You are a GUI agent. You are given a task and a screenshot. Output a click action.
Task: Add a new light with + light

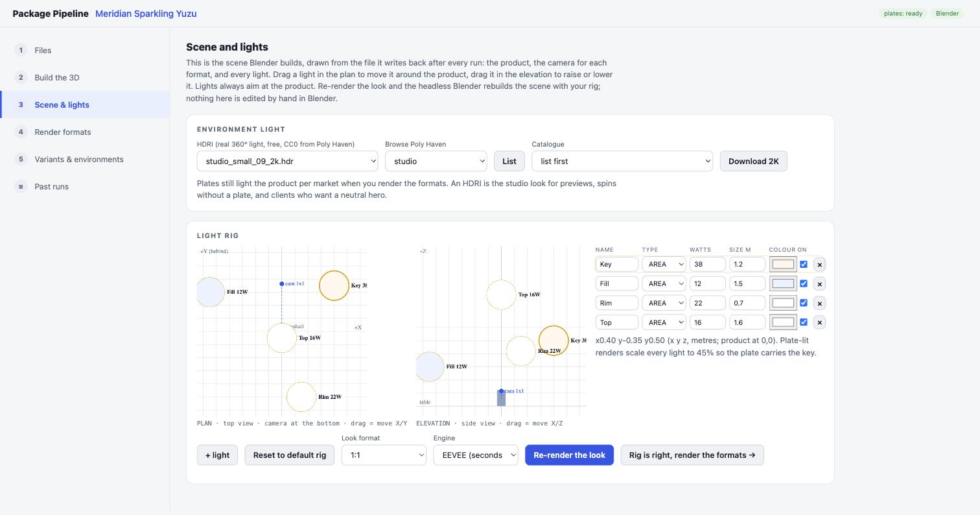[217, 455]
